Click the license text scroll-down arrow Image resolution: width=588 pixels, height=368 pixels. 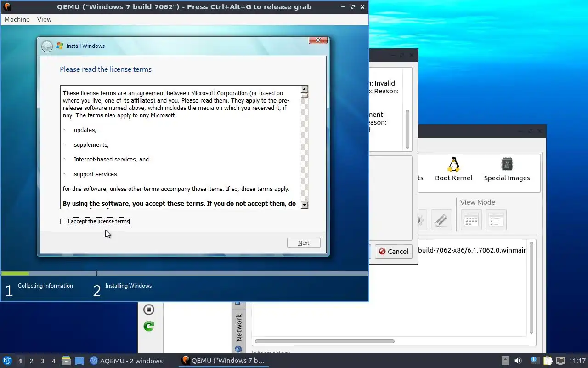(x=305, y=205)
